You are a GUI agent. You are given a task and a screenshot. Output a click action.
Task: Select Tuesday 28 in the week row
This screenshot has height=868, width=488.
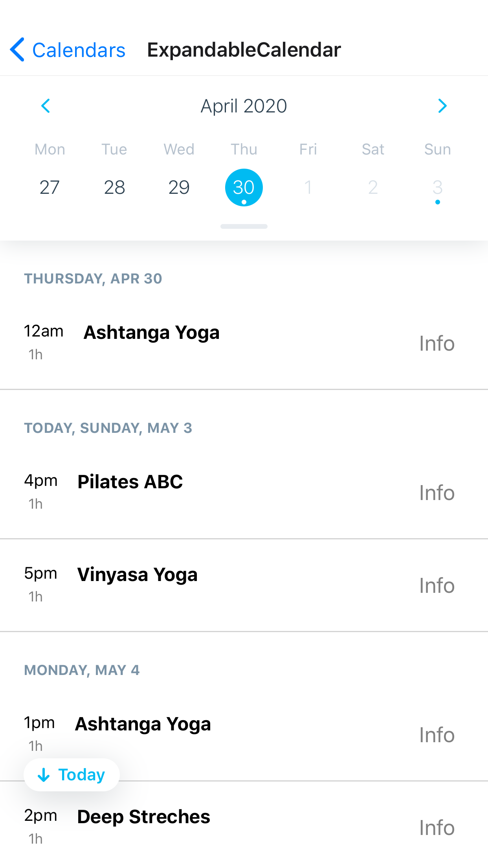point(114,187)
